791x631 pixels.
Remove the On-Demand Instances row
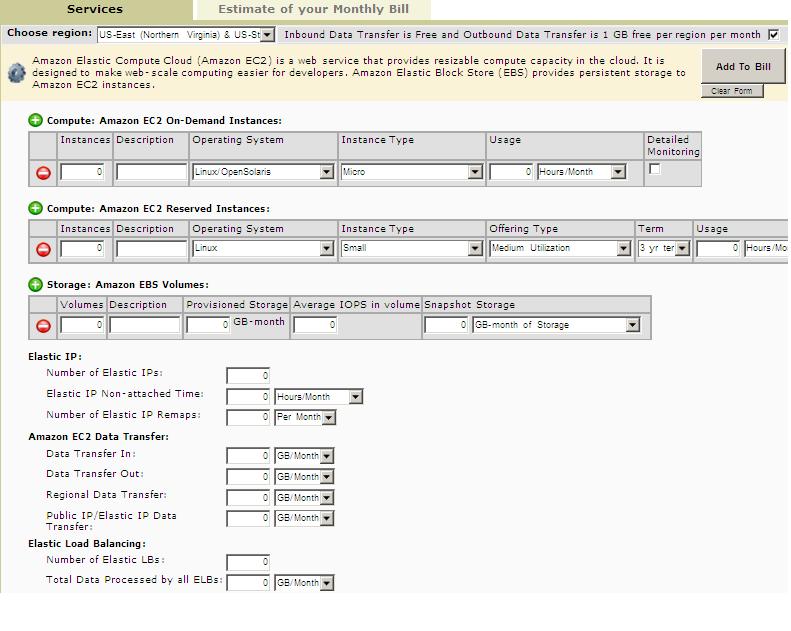point(43,173)
